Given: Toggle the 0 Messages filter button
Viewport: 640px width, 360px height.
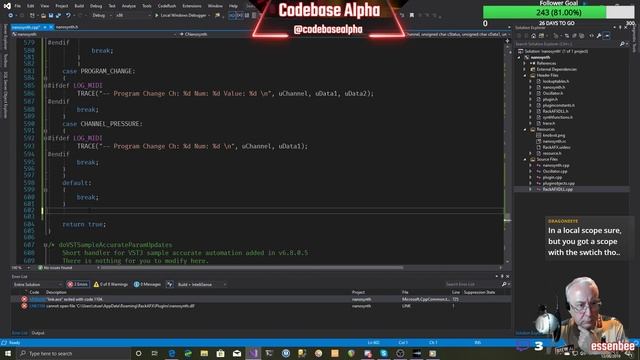Looking at the screenshot, I should pos(147,284).
